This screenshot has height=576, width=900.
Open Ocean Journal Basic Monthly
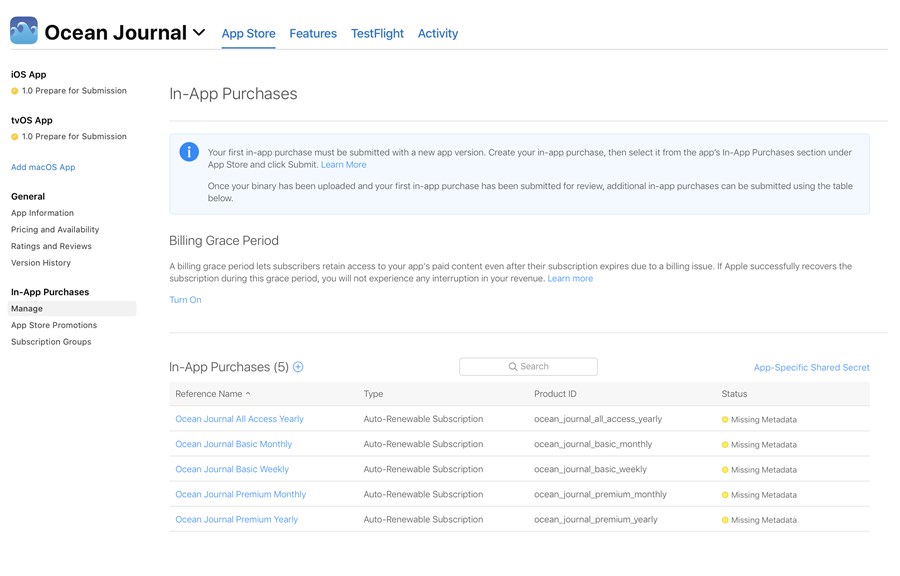(x=234, y=444)
